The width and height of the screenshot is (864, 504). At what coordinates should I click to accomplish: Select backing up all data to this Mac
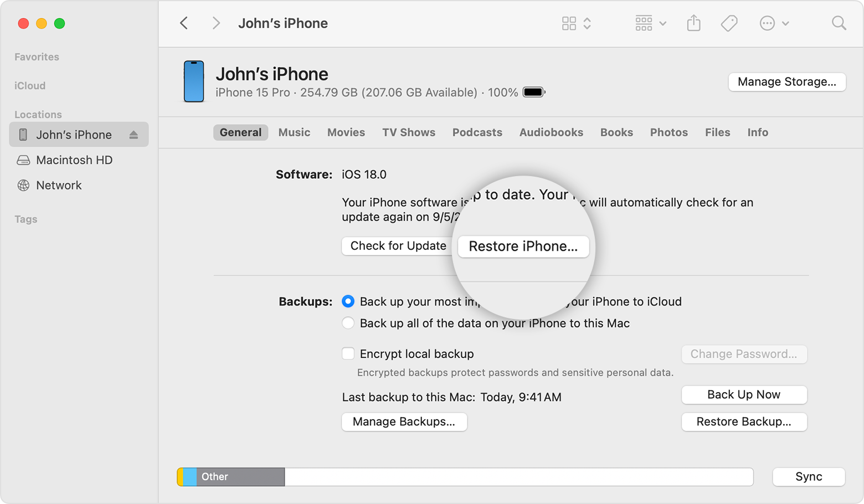[348, 323]
